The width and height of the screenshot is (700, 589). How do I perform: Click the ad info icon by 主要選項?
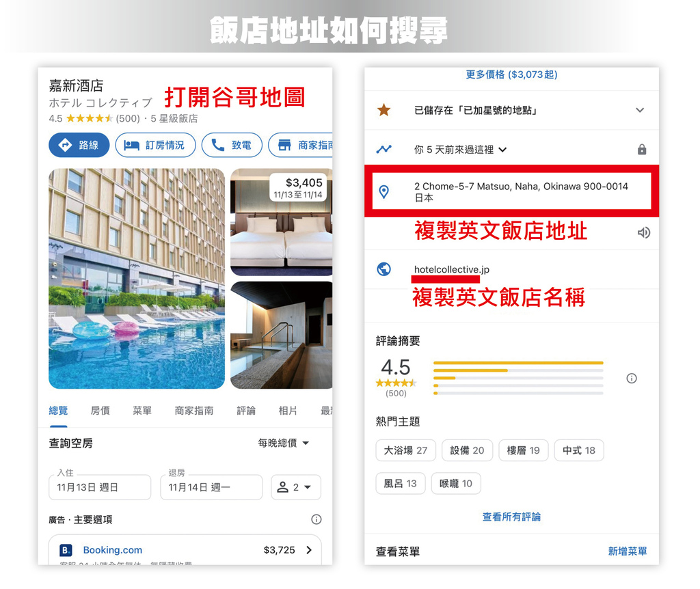[316, 519]
